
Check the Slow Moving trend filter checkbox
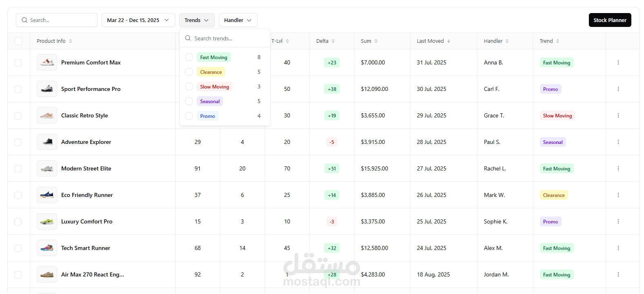click(189, 86)
